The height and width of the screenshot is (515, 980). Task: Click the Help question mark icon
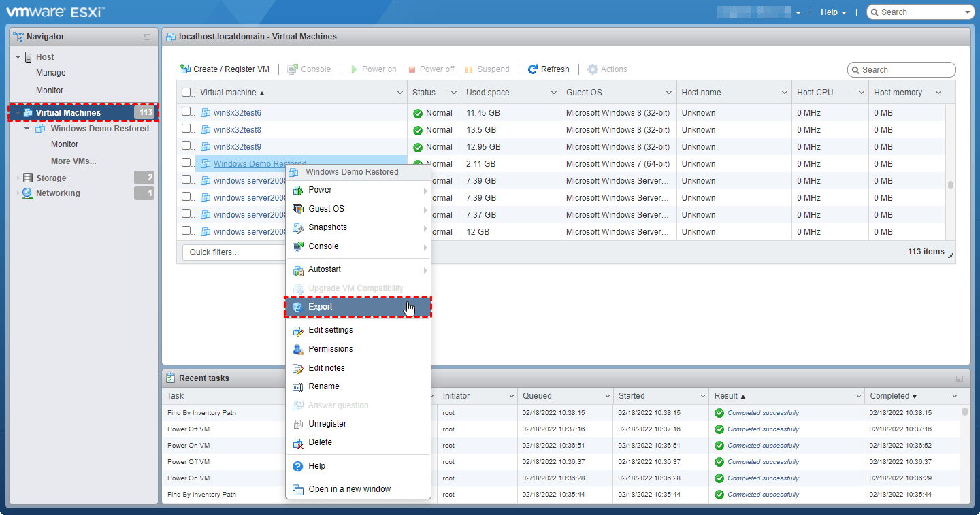(297, 467)
